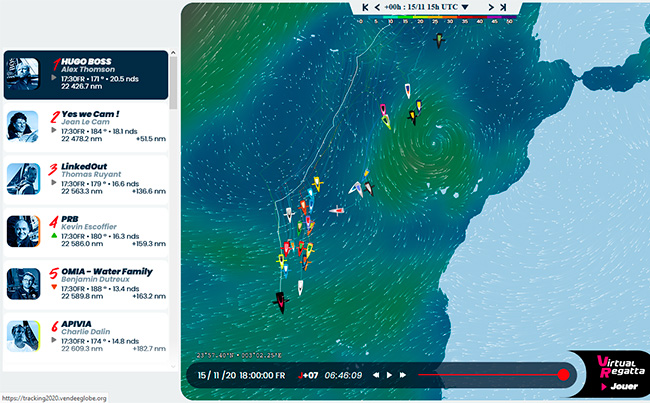Click Charlie Dalin portrait thumbnail
Screen dimensions: 650x403
pyautogui.click(x=23, y=336)
